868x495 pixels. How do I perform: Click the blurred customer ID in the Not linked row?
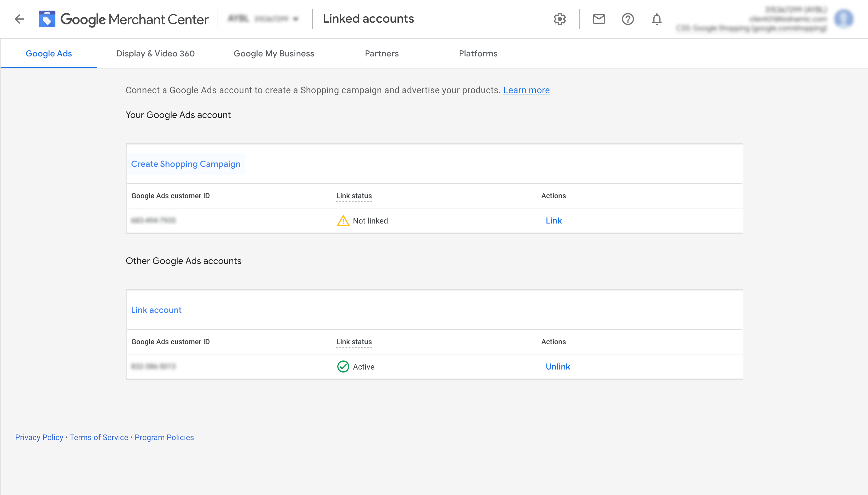[x=153, y=221]
